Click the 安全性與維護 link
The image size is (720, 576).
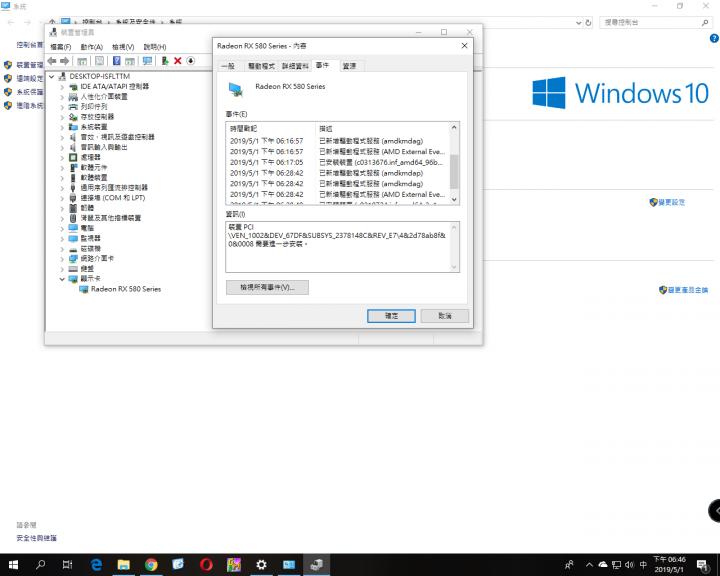(x=37, y=538)
